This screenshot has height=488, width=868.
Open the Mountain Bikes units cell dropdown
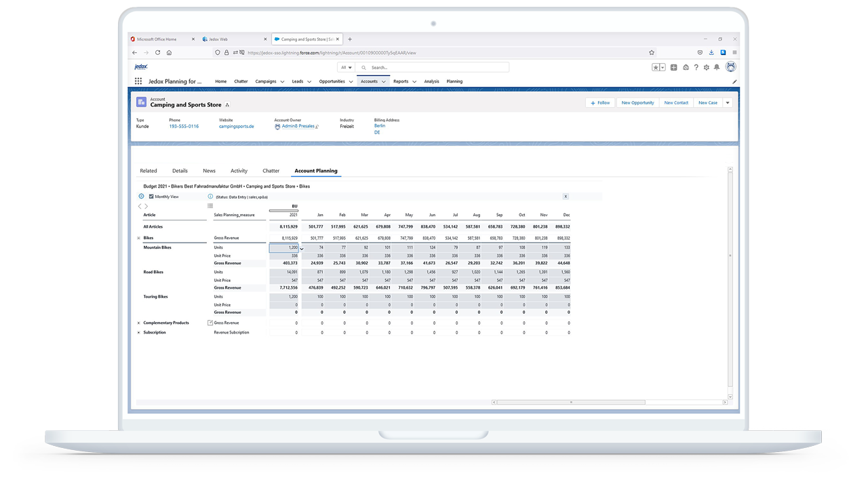click(302, 248)
